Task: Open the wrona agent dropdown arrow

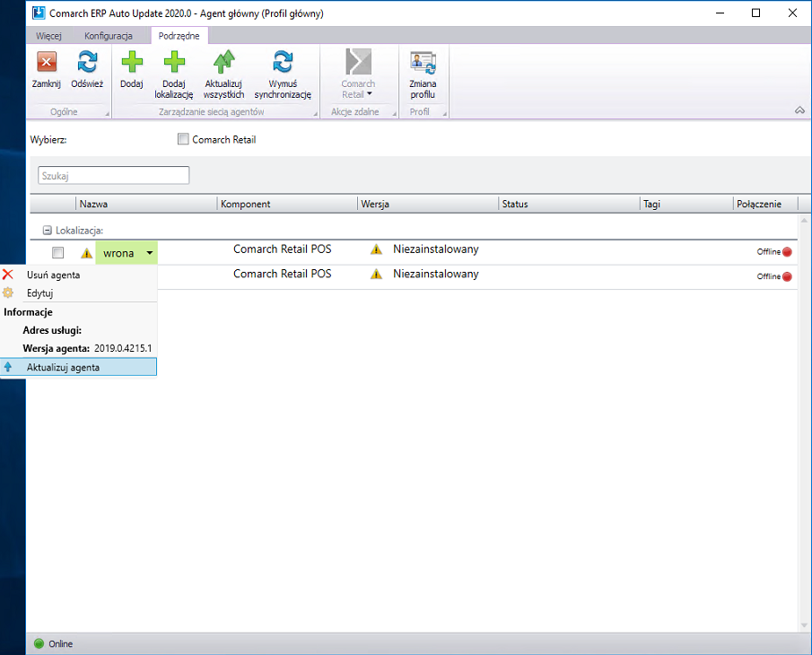Action: tap(150, 253)
